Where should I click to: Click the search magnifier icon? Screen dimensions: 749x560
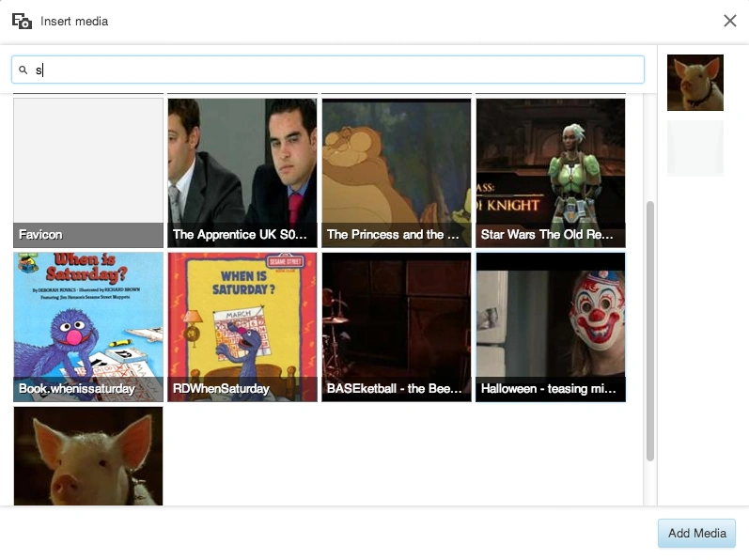(x=23, y=70)
